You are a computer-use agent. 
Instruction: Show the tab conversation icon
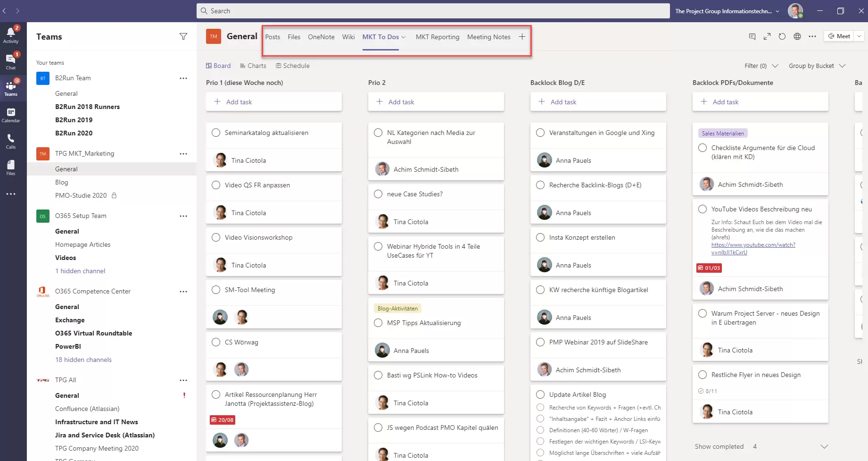[x=752, y=36]
